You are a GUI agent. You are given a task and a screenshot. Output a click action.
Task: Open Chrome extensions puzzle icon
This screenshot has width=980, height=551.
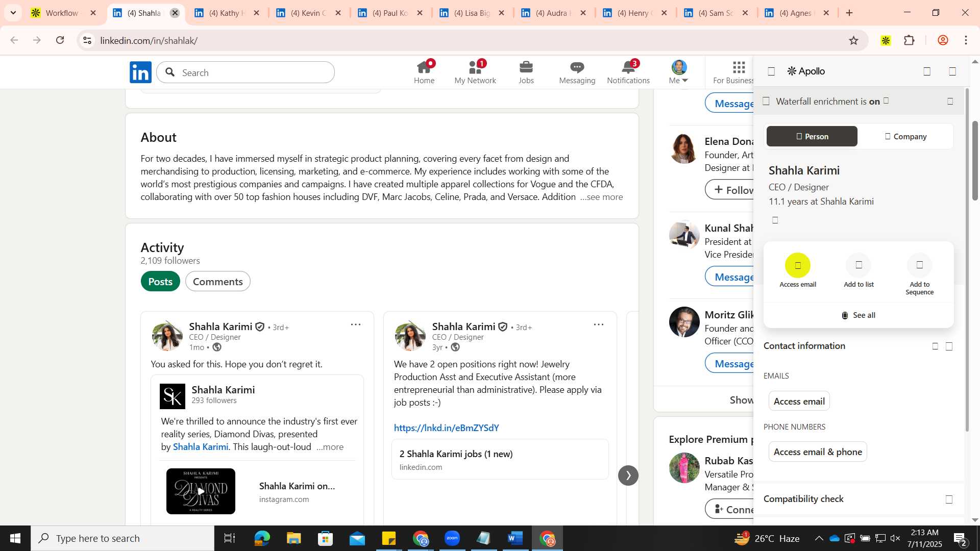pyautogui.click(x=909, y=40)
